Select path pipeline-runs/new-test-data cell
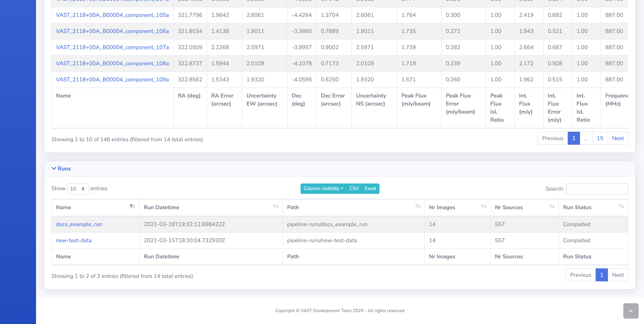Screen dimensions: 644x324 (x=353, y=240)
